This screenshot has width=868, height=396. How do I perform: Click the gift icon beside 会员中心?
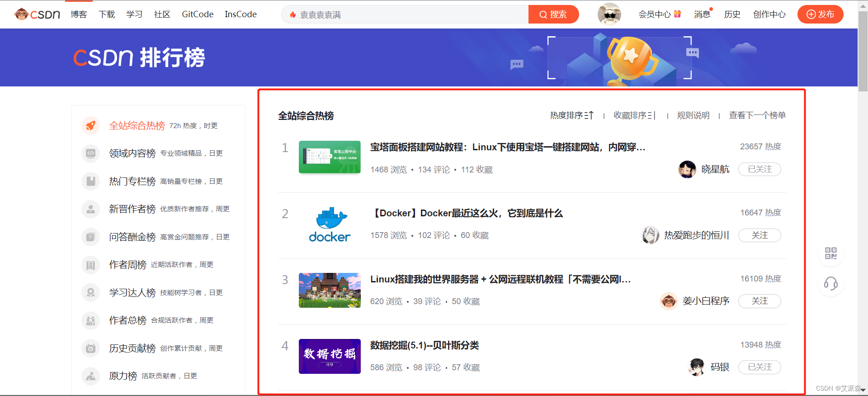pyautogui.click(x=677, y=14)
